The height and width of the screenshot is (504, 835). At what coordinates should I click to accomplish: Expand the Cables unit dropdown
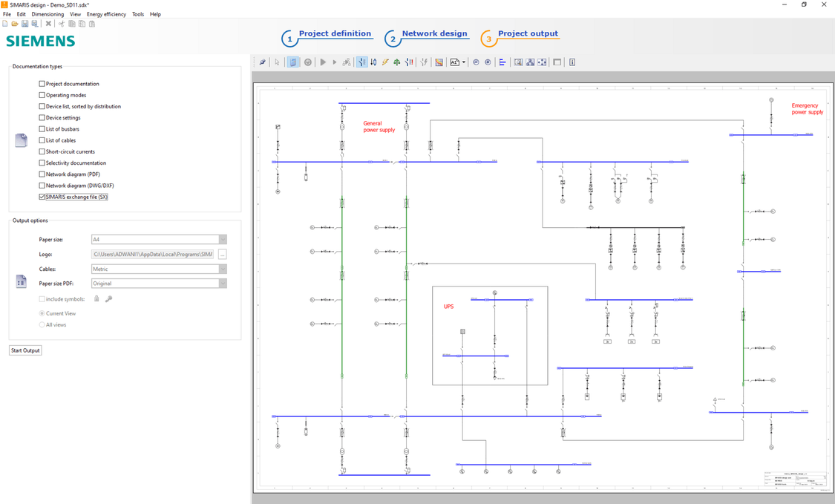[222, 269]
